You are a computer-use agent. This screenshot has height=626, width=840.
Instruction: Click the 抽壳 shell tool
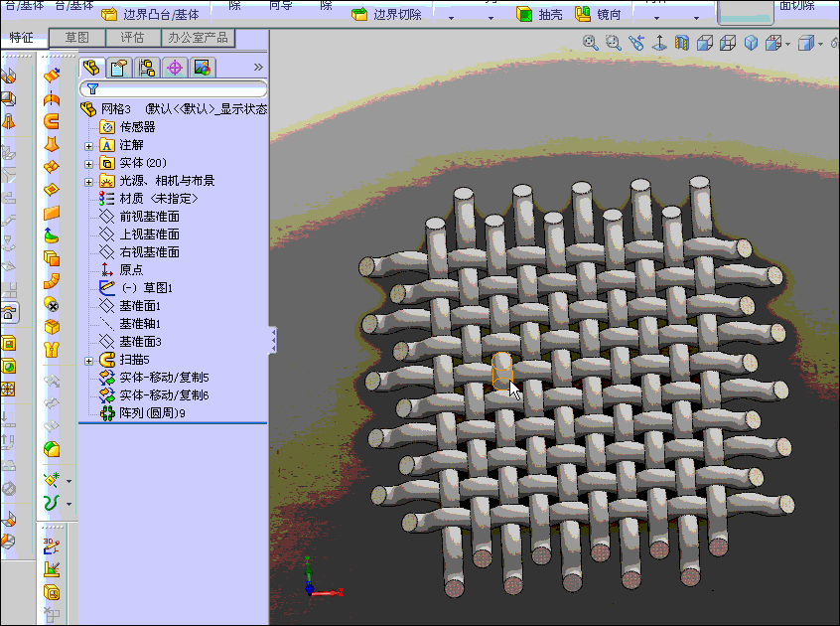[x=539, y=15]
